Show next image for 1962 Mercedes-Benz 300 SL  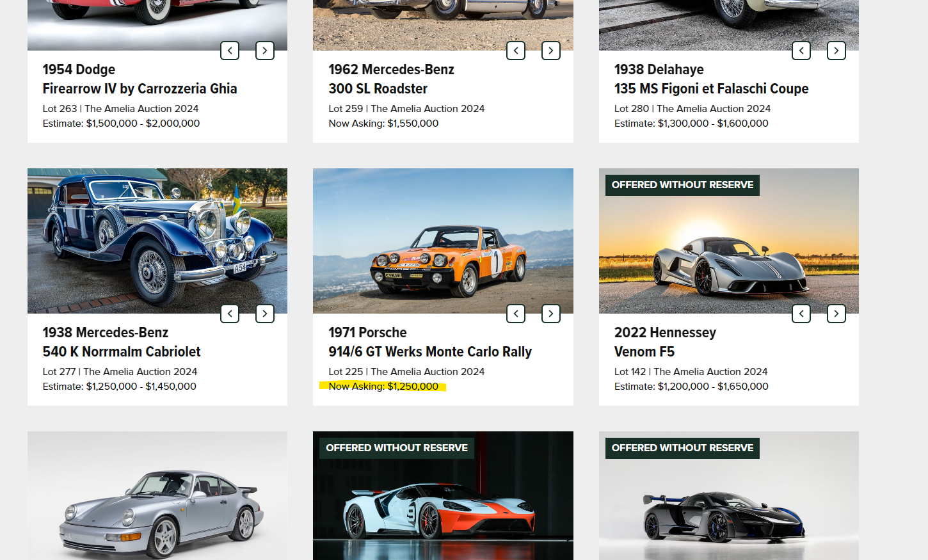(551, 51)
